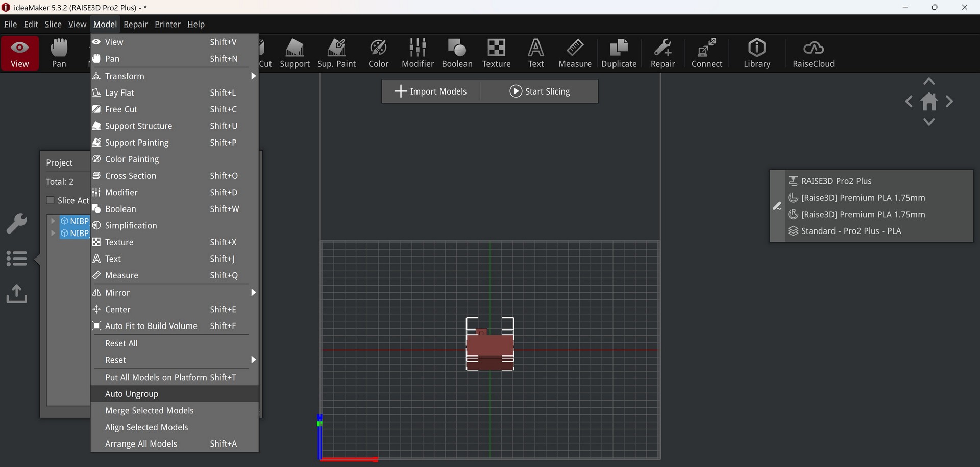Reset camera with the home view icon
This screenshot has width=980, height=467.
coord(929,102)
